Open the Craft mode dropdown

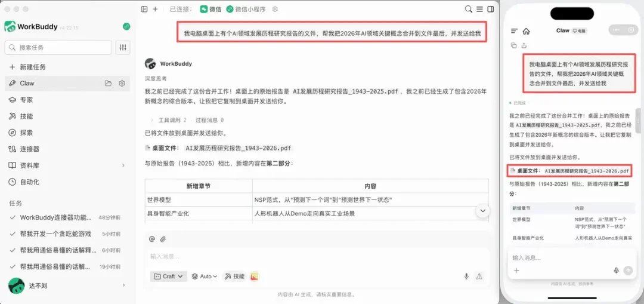point(169,277)
